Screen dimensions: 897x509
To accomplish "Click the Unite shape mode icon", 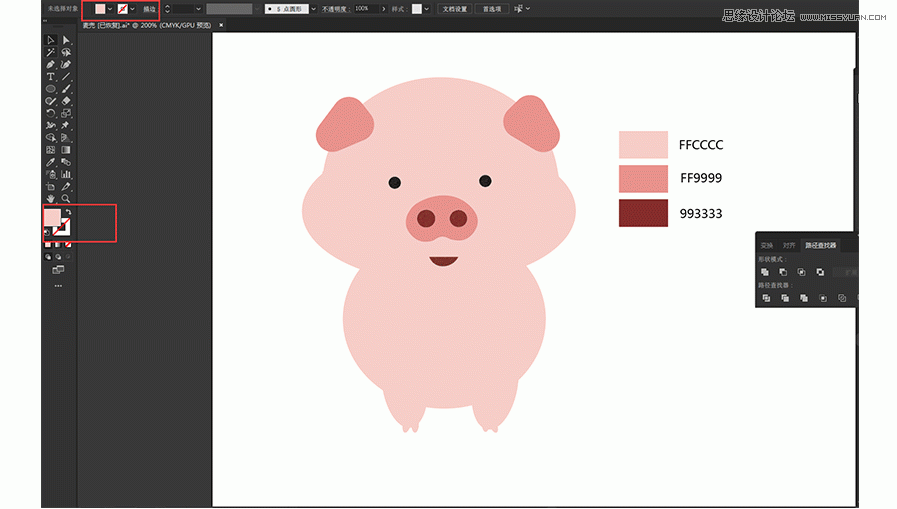I will click(765, 272).
